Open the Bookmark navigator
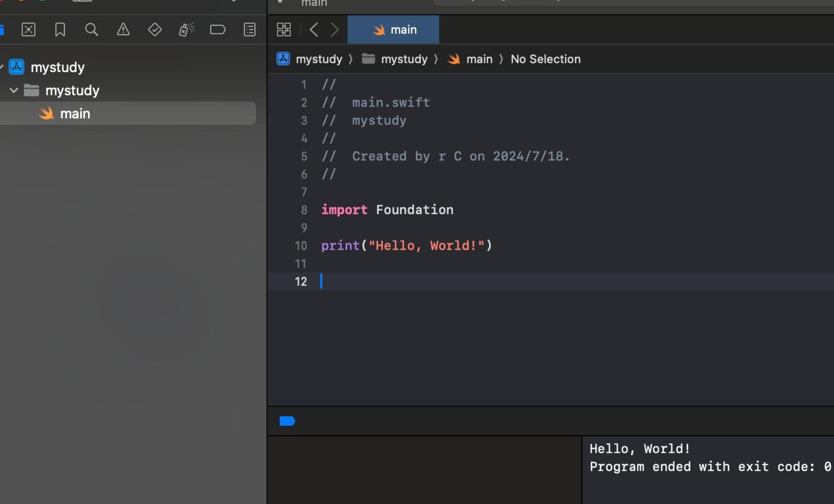Viewport: 834px width, 504px height. [60, 30]
